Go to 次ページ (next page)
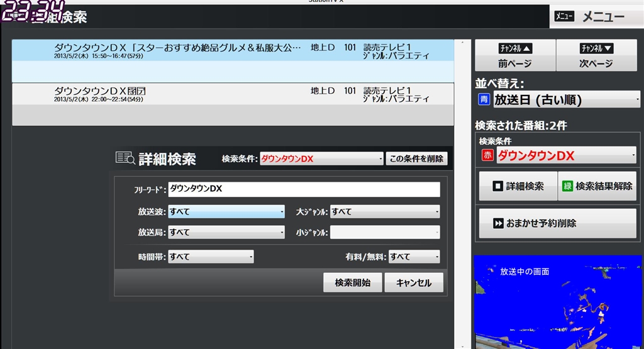The height and width of the screenshot is (349, 644). (596, 55)
